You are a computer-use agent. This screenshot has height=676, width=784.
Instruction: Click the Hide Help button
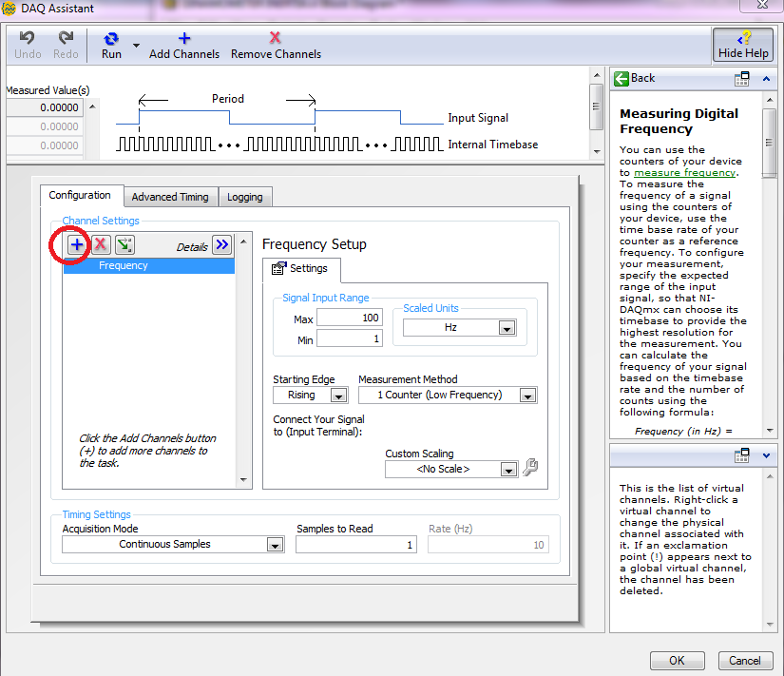coord(743,45)
